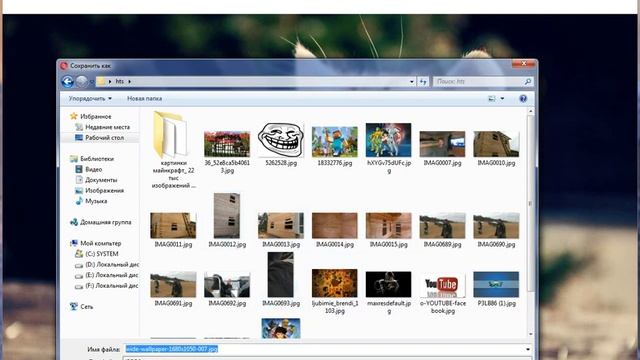Open the Видео library
Viewport: 640px width, 360px height.
coord(89,169)
